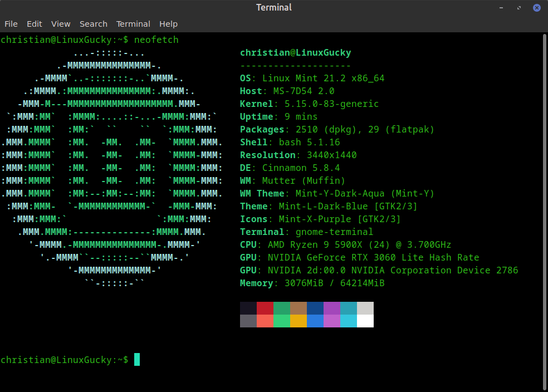Click the CPU AMD Ryzen 9 line

[x=345, y=244]
